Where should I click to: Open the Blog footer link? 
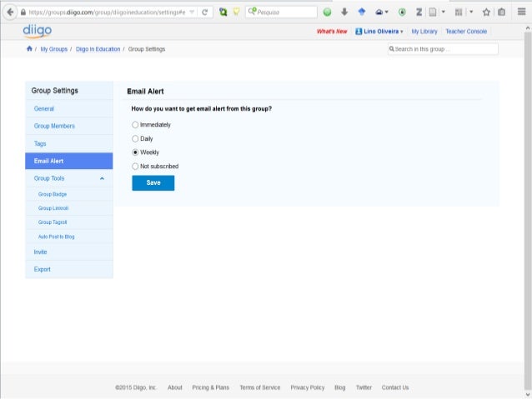click(x=339, y=387)
